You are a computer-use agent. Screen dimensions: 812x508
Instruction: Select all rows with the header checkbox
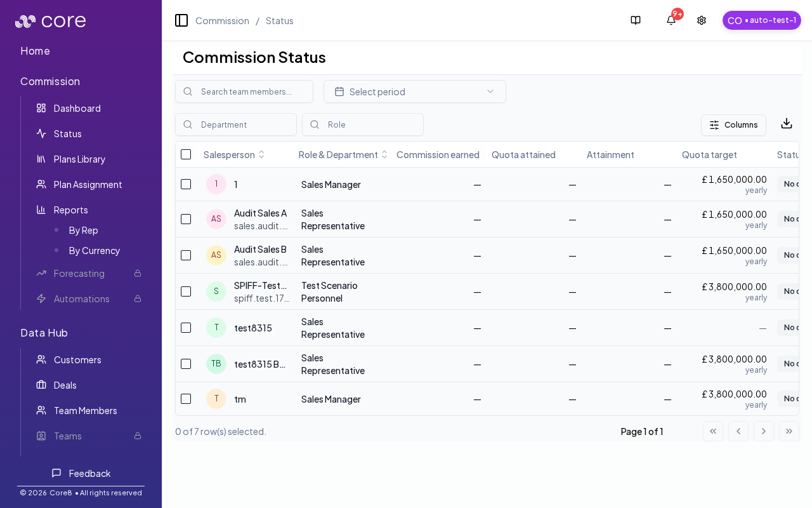pos(186,154)
